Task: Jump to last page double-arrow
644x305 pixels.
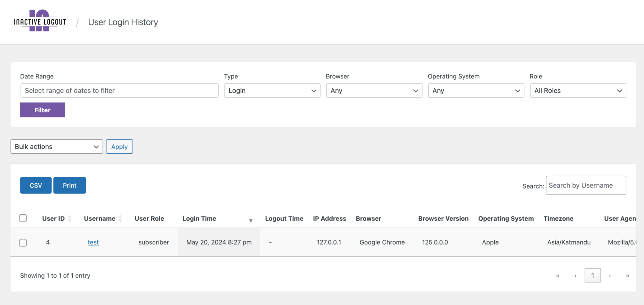Action: pyautogui.click(x=627, y=276)
